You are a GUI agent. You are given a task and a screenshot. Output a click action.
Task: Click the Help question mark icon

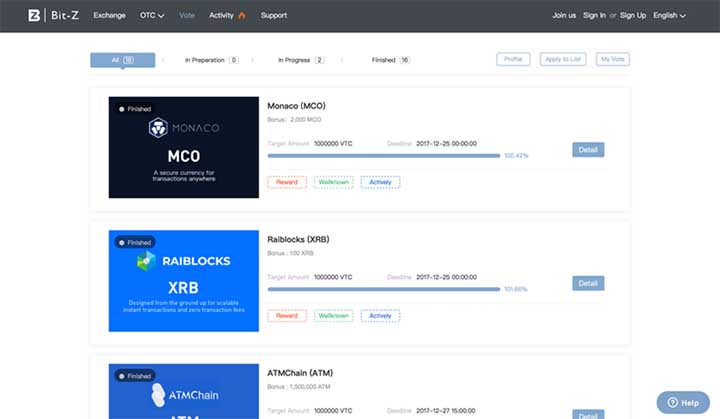click(x=672, y=402)
